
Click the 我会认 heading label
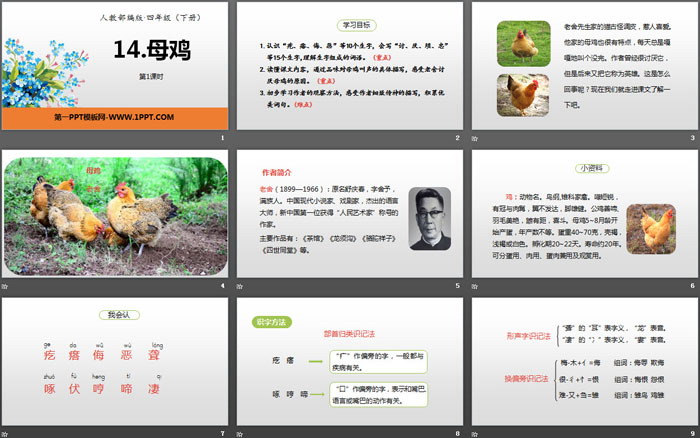point(115,315)
